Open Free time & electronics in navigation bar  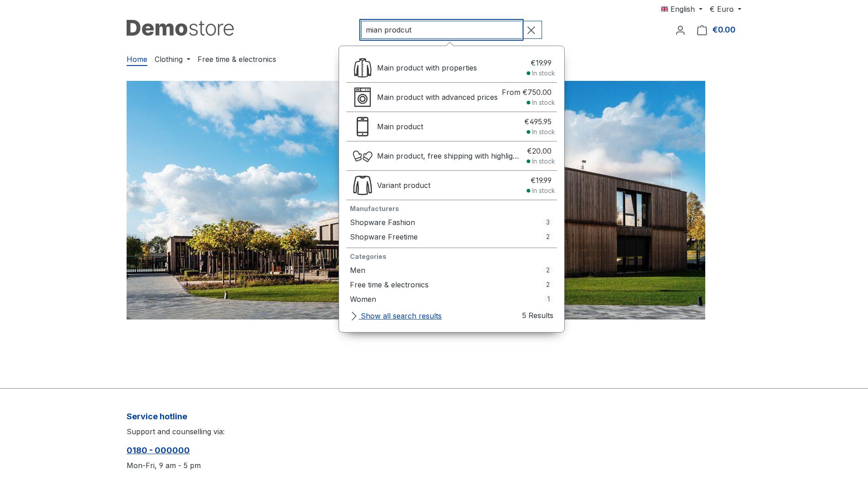pos(237,59)
